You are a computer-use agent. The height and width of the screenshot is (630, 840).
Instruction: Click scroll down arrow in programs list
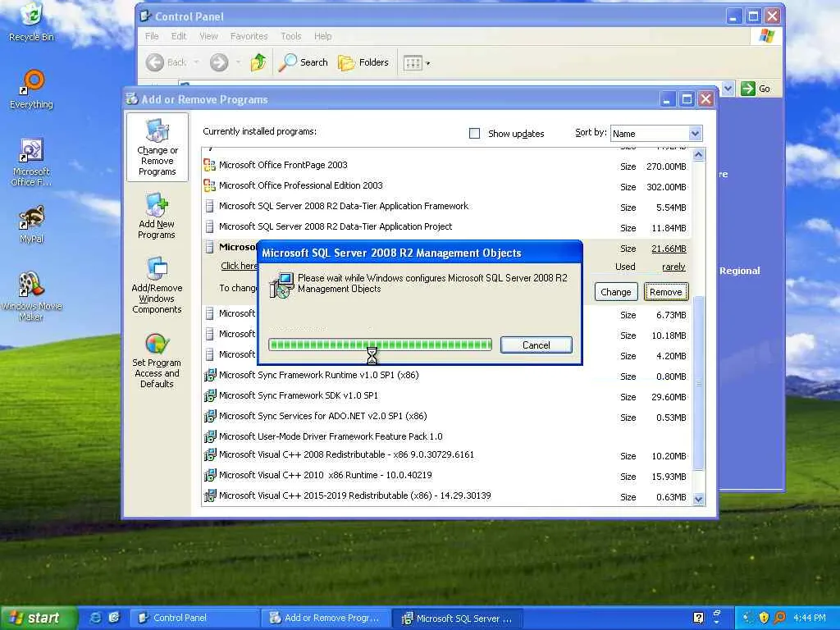(x=699, y=500)
